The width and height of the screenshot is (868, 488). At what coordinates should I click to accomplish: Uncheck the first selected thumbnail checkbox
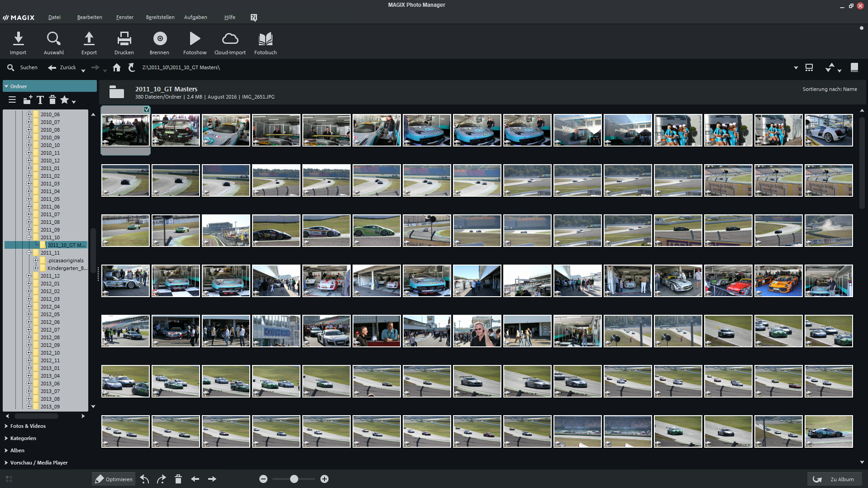point(147,109)
